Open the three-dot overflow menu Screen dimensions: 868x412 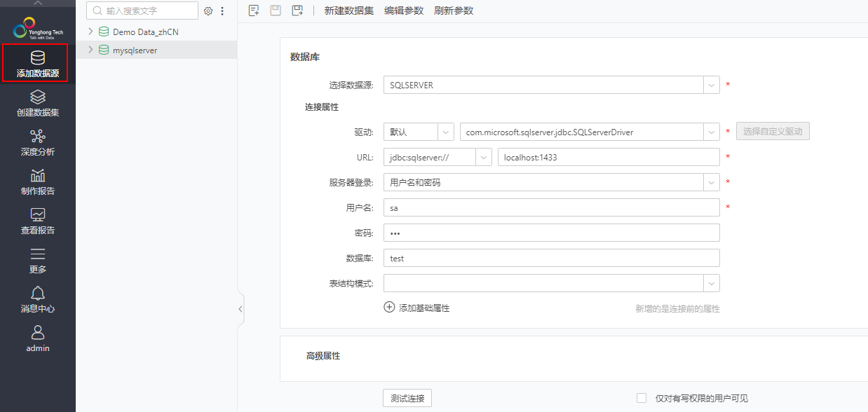point(222,11)
